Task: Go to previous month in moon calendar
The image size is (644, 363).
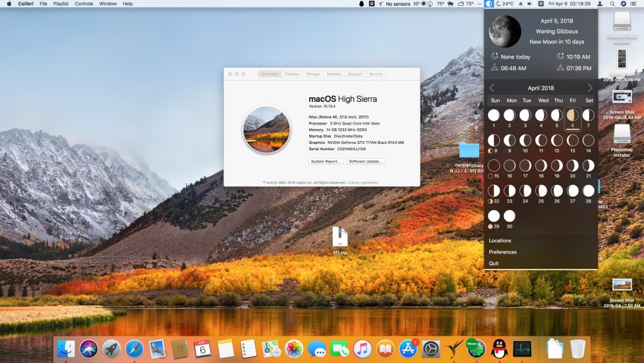Action: click(x=491, y=88)
